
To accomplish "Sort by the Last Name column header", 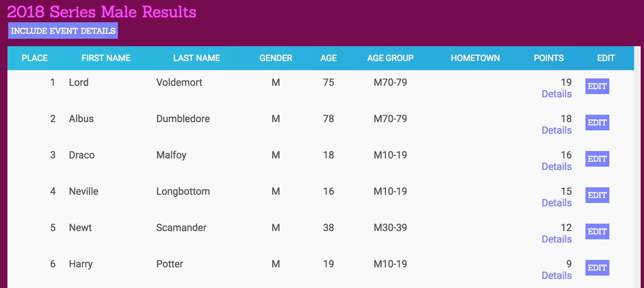I will [197, 58].
